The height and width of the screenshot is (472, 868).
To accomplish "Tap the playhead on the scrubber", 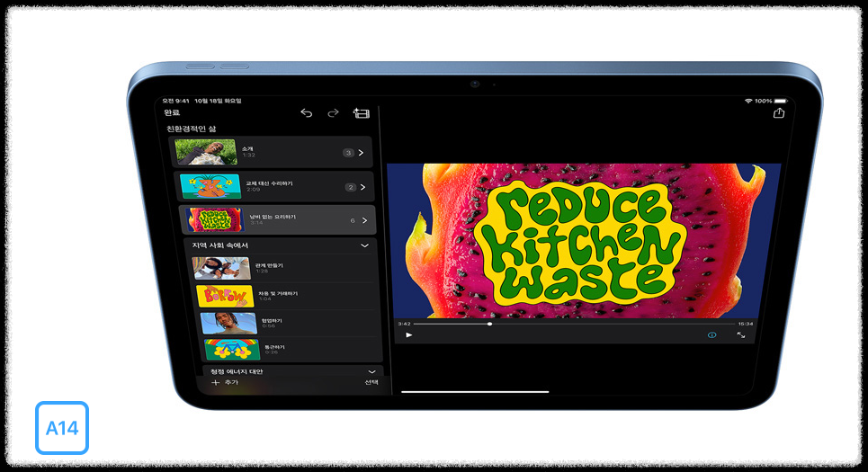I will click(489, 324).
